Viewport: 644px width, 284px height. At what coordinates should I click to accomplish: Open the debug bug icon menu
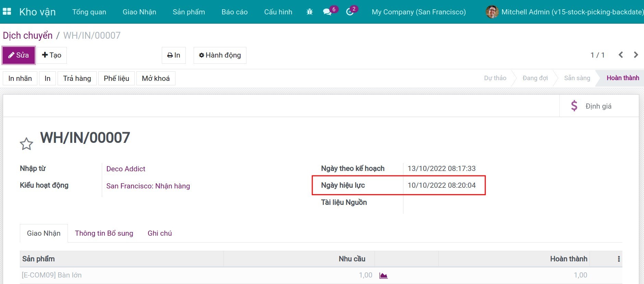(309, 12)
